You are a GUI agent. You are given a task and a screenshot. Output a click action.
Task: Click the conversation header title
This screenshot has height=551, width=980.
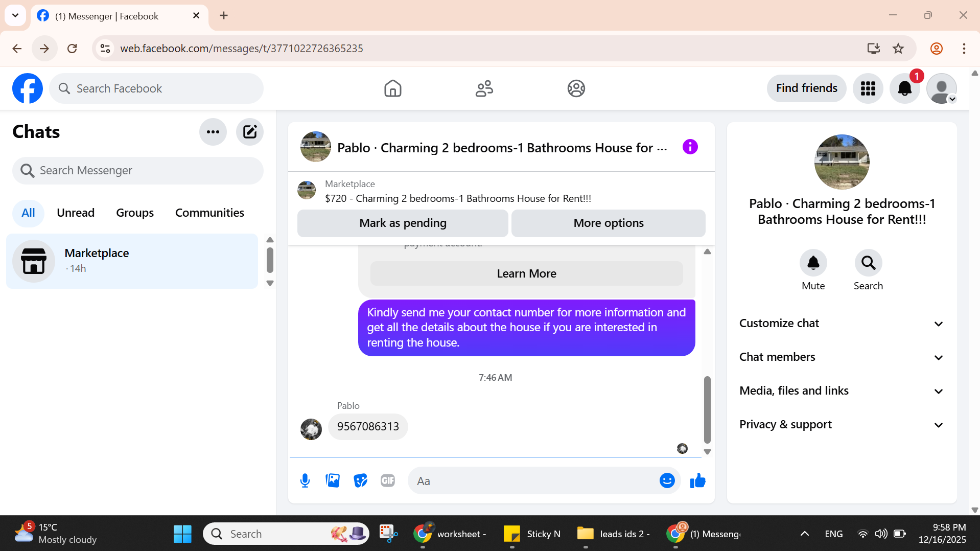(502, 148)
